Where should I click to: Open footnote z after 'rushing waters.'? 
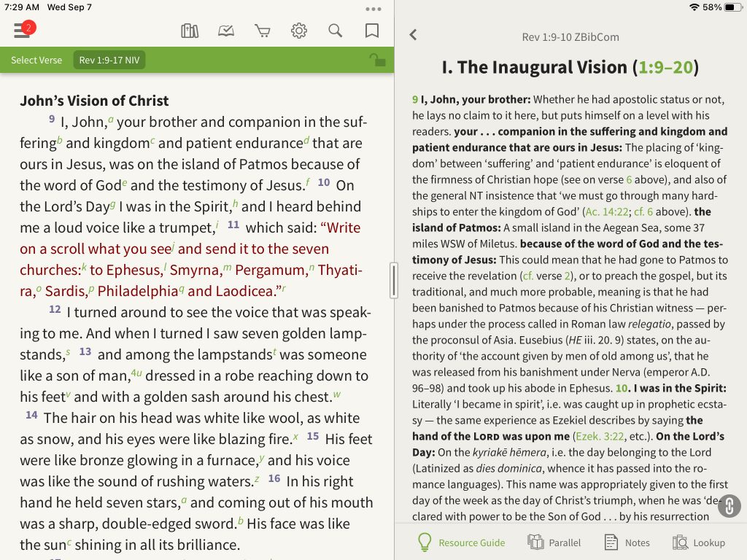257,478
